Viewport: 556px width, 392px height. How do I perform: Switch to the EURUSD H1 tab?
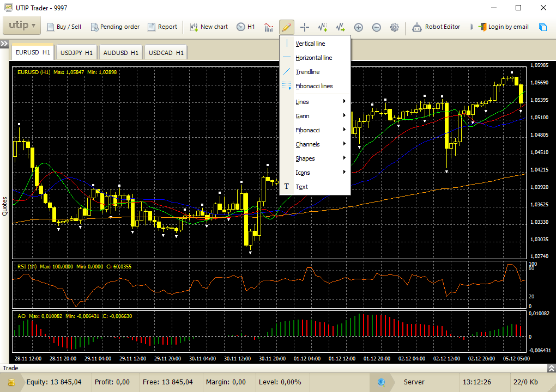(33, 52)
